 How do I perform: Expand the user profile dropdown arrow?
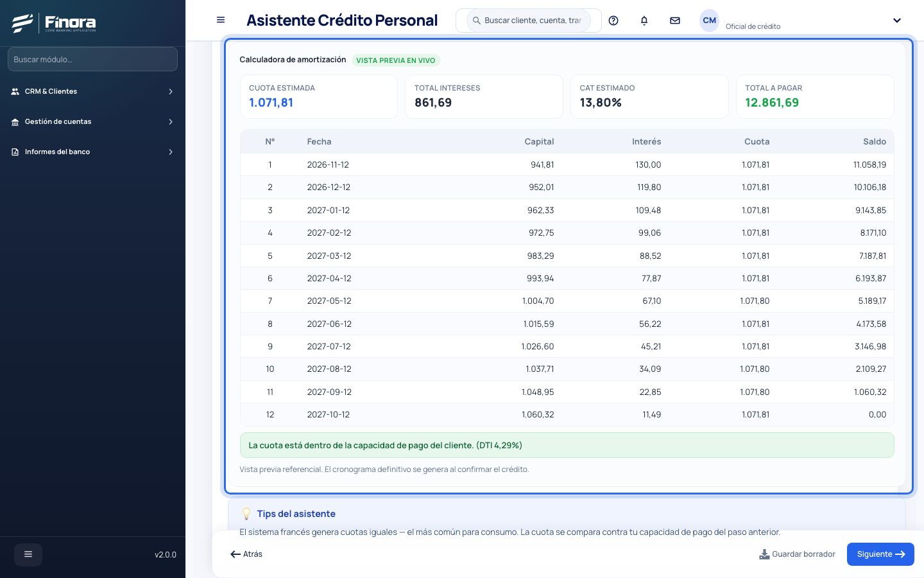click(x=897, y=21)
